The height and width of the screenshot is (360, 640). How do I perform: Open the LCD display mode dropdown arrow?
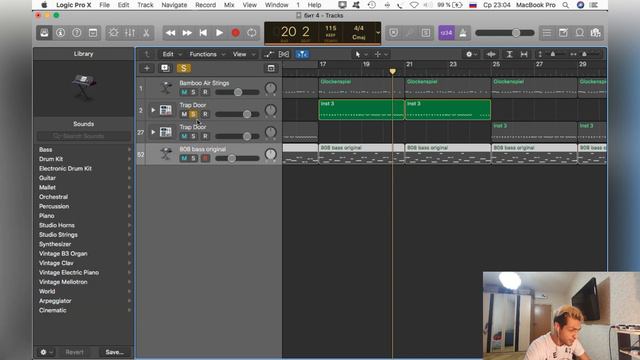tap(378, 33)
